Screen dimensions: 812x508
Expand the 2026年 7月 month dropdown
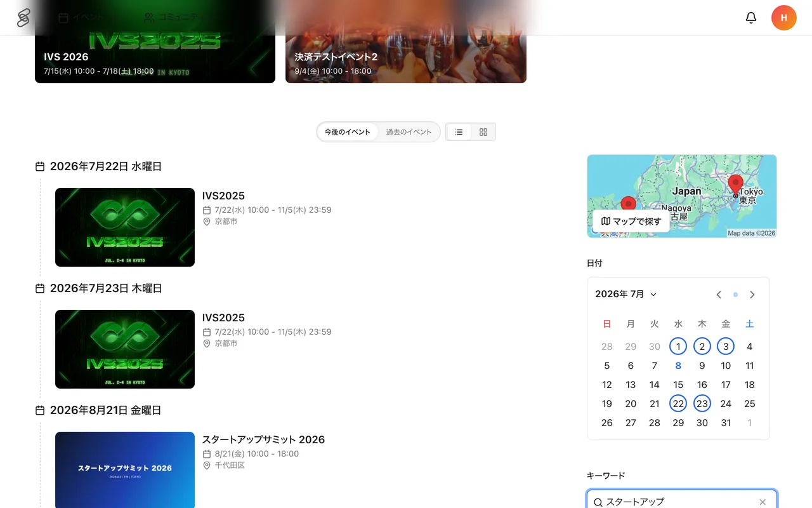(x=626, y=295)
